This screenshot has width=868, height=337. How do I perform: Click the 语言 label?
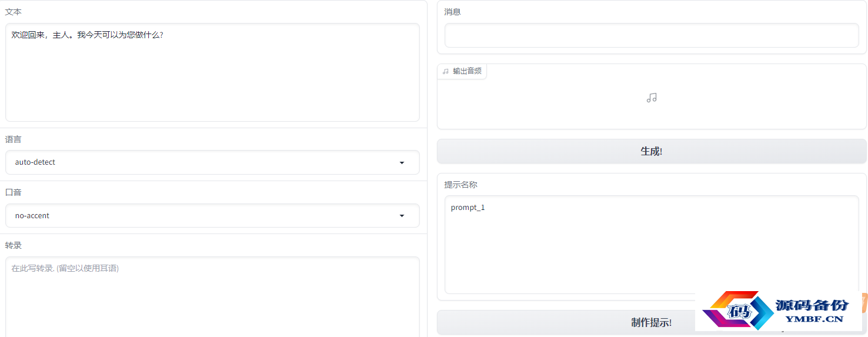[14, 139]
